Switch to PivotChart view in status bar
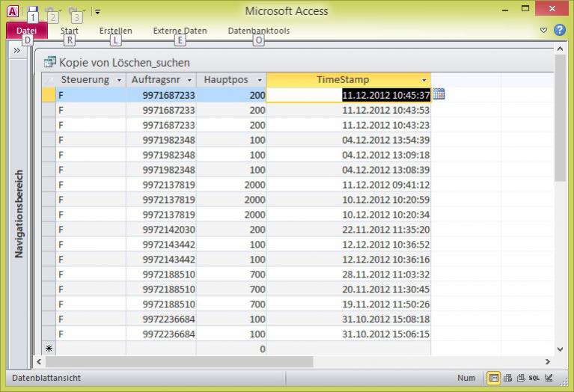 point(521,378)
